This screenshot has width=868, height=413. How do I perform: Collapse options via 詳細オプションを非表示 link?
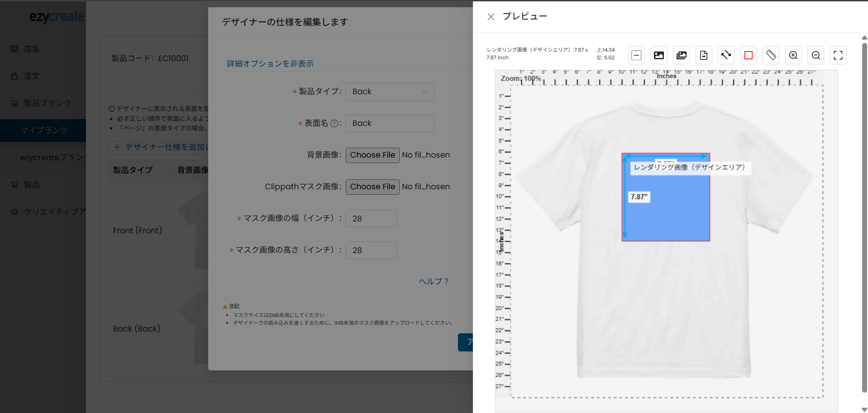[270, 64]
